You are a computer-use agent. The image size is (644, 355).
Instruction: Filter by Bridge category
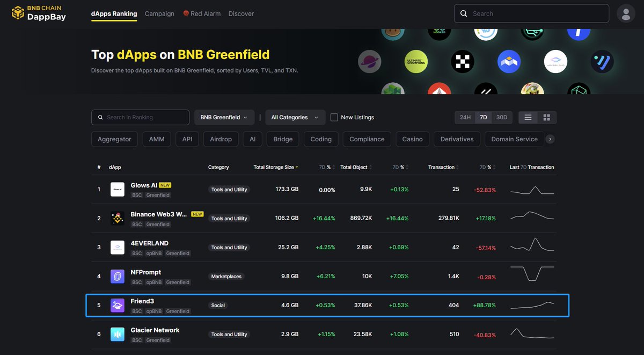283,139
